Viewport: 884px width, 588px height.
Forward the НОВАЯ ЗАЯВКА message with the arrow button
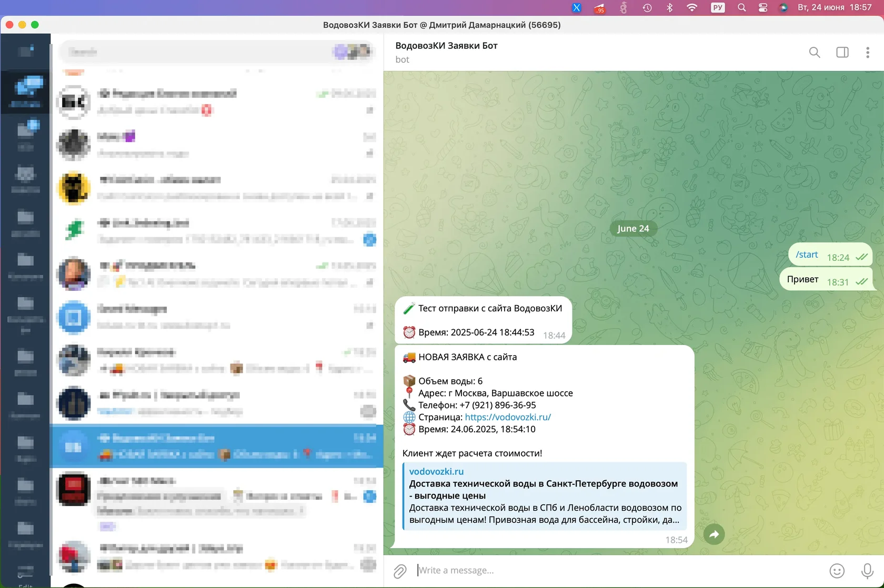[714, 535]
